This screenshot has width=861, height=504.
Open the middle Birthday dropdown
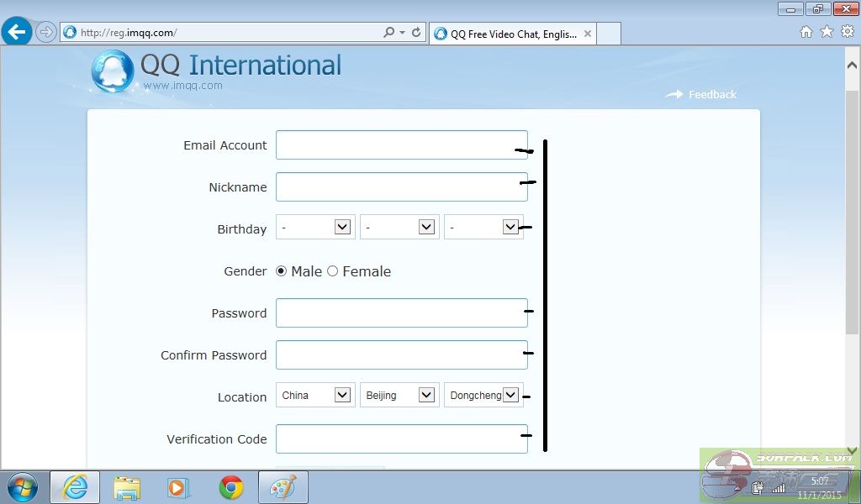(x=399, y=227)
